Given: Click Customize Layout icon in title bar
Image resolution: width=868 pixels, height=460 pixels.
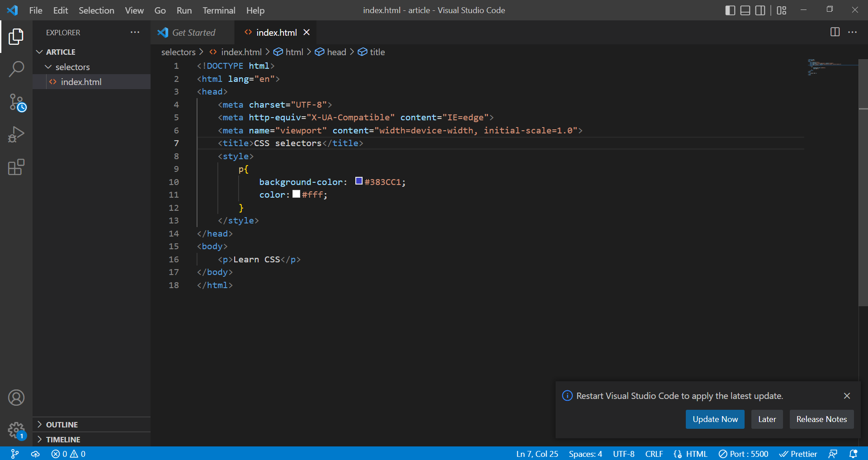Looking at the screenshot, I should coord(782,10).
